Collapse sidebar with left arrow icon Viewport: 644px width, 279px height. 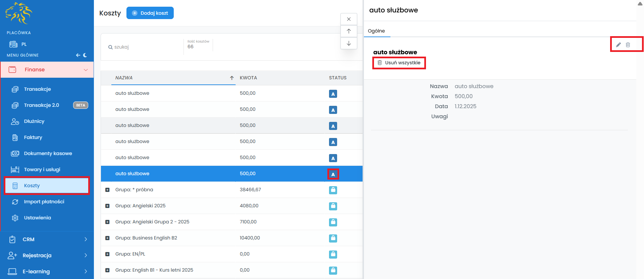pyautogui.click(x=78, y=55)
